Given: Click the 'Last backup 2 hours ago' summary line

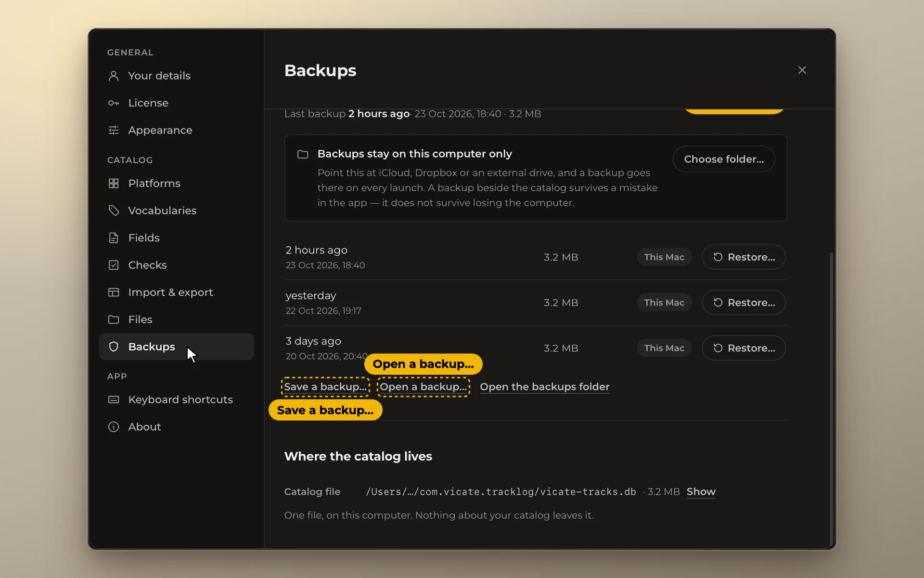Looking at the screenshot, I should 412,114.
